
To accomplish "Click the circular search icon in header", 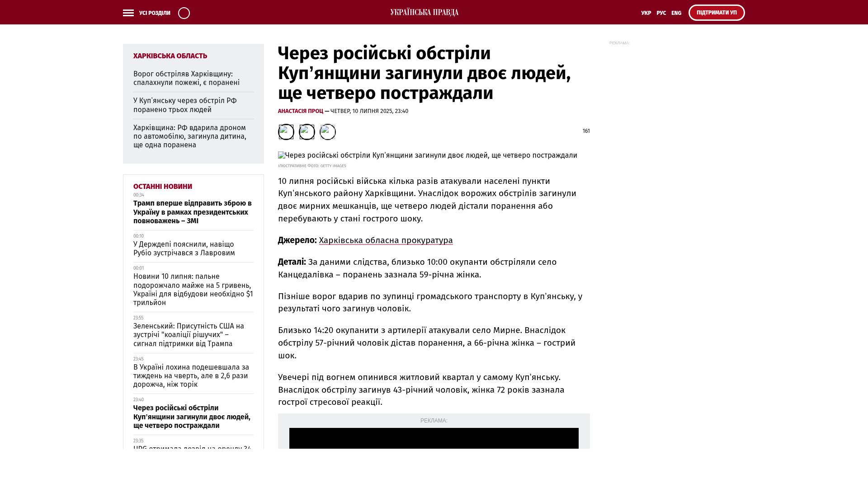I will point(184,13).
